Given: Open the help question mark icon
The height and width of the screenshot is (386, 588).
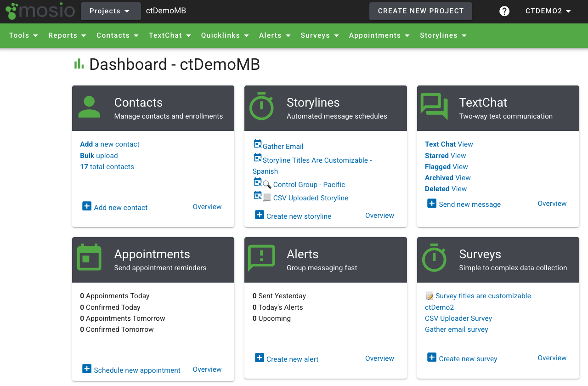Looking at the screenshot, I should coord(504,11).
